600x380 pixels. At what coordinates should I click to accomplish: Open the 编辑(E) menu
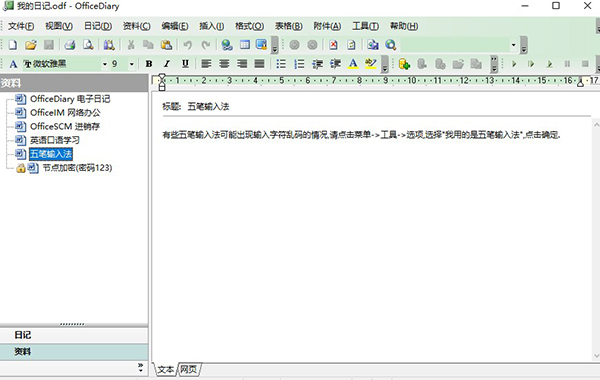[x=175, y=26]
